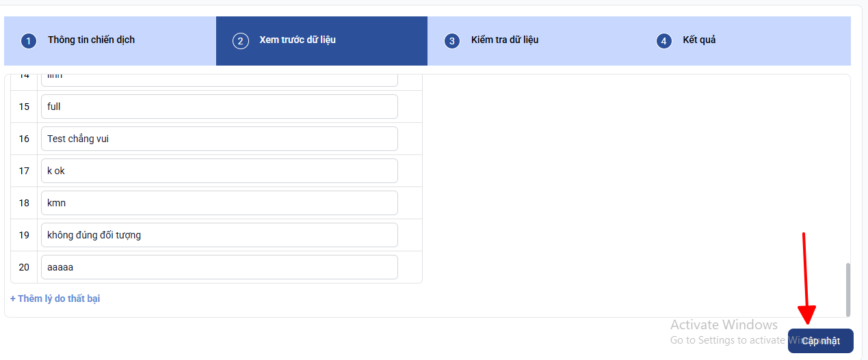Click the row number 18 cell

pos(24,203)
